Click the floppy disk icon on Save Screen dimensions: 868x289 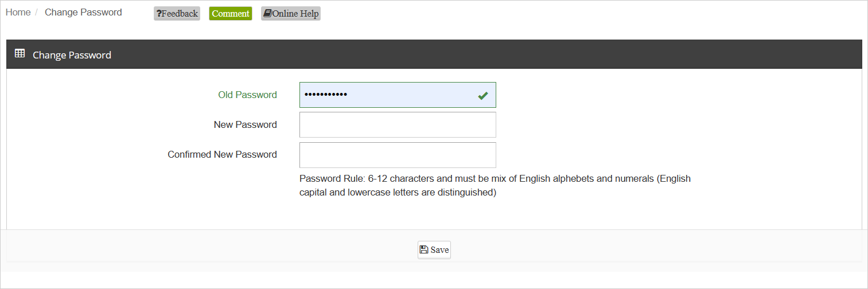coord(424,249)
